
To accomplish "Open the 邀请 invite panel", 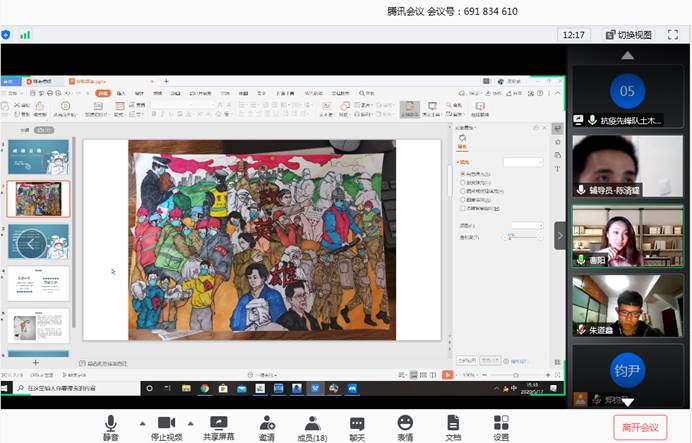I will (x=267, y=428).
